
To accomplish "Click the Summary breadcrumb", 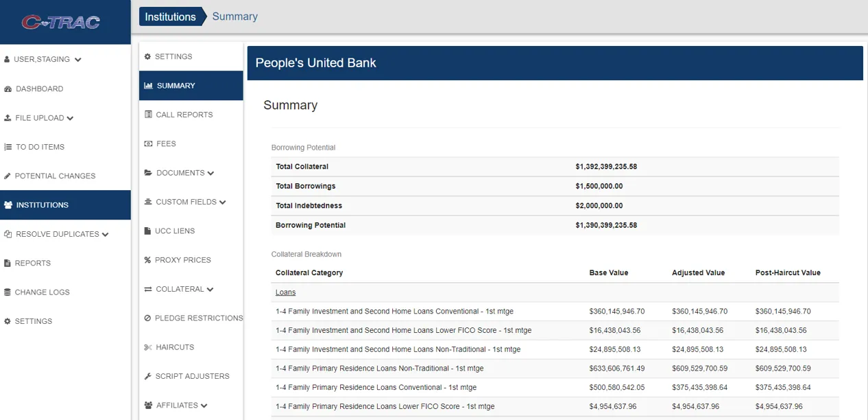I will (x=235, y=16).
